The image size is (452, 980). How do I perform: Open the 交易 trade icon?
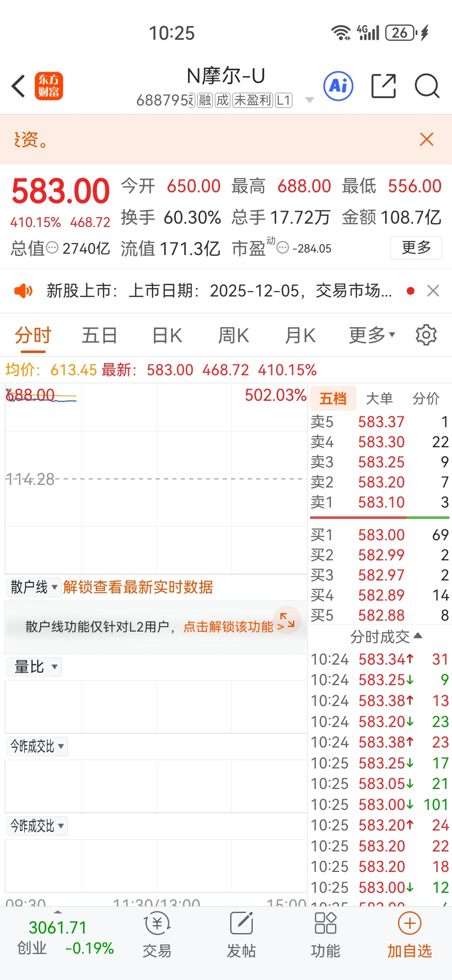coord(157,934)
